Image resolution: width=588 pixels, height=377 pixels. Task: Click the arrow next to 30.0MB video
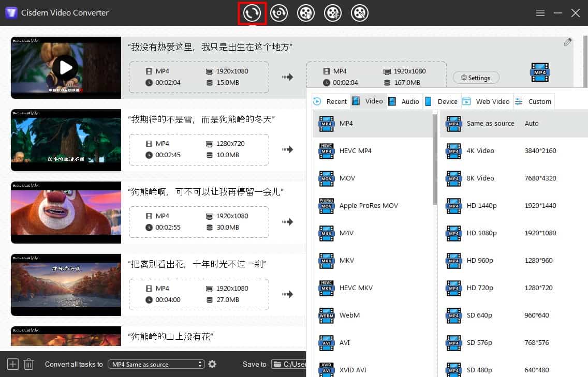pos(288,222)
